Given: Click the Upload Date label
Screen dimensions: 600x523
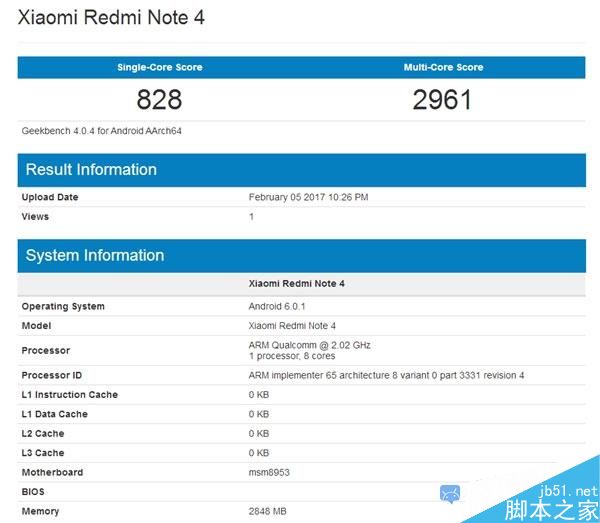Looking at the screenshot, I should click(x=50, y=197).
